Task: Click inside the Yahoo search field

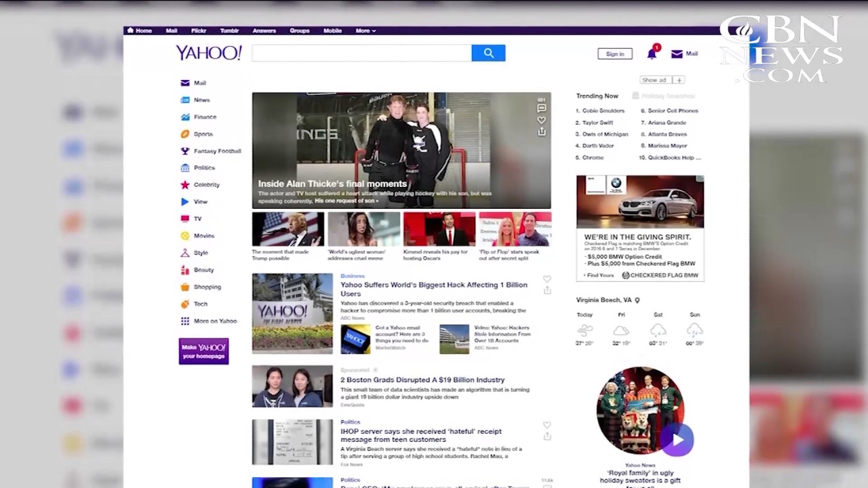Action: [361, 53]
